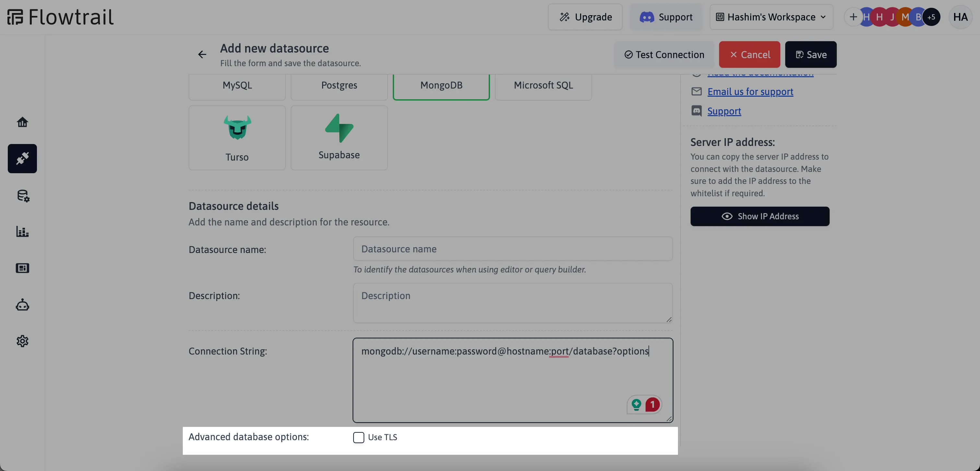Open Support in the top bar
The height and width of the screenshot is (471, 980).
[666, 17]
